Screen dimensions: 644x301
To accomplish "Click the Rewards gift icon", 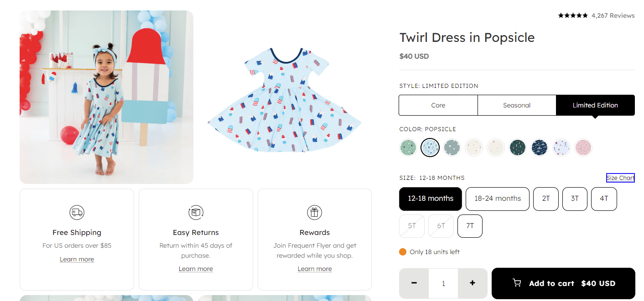I will [x=315, y=212].
